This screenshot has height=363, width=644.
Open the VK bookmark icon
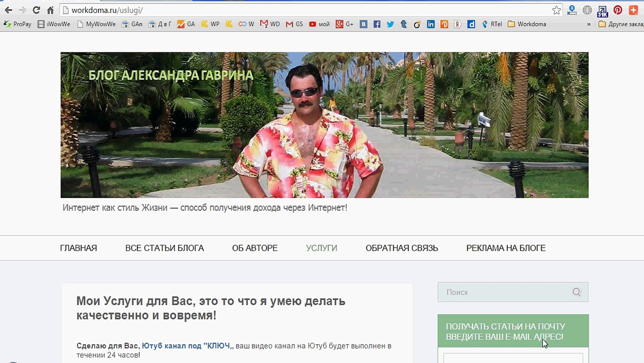[363, 24]
